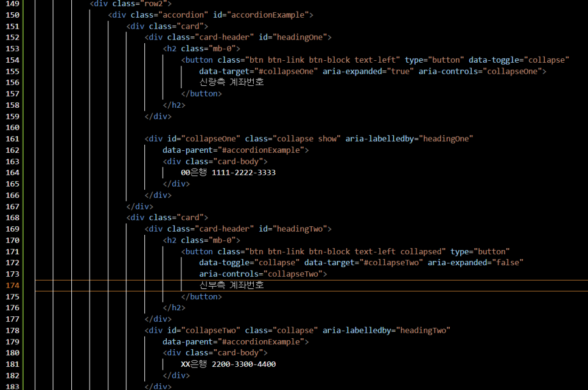Click the closing h2 tag on line 176

[x=174, y=308]
